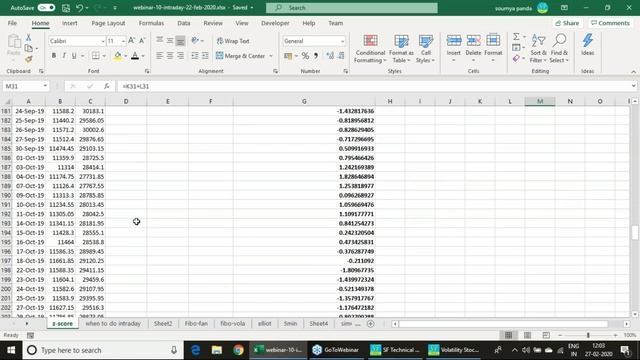Click the Search box in title bar

[351, 8]
